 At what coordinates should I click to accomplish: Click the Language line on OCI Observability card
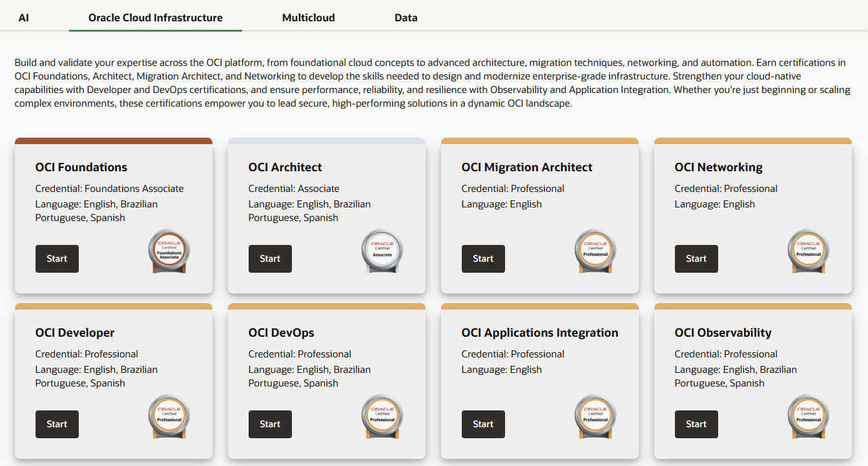[x=736, y=376]
